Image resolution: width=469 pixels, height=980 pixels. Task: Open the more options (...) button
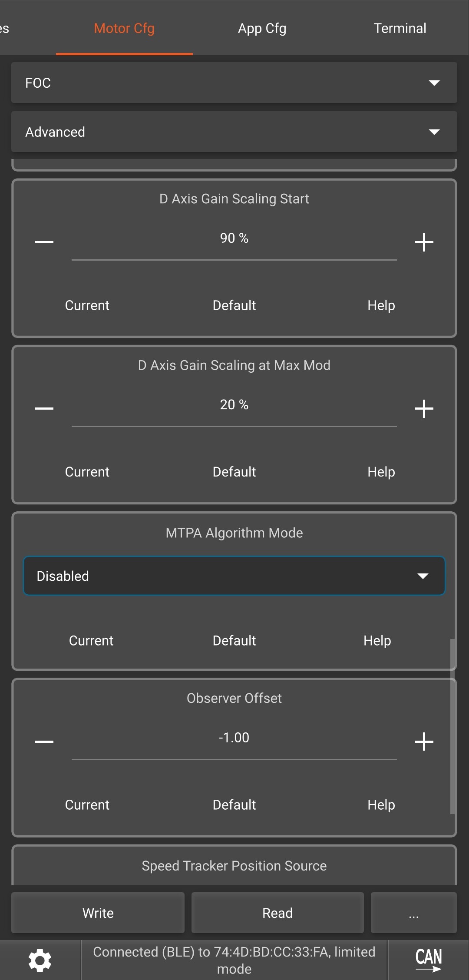tap(413, 913)
